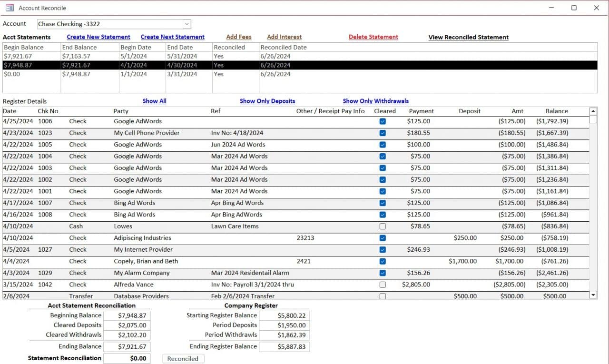The height and width of the screenshot is (364, 609).
Task: Click Show All to display all transactions
Action: pos(154,101)
